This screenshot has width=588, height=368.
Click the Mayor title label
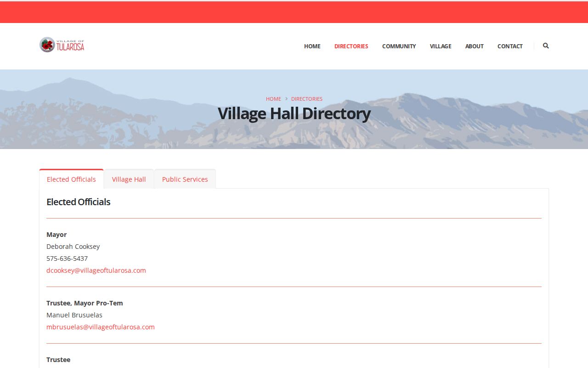click(57, 235)
